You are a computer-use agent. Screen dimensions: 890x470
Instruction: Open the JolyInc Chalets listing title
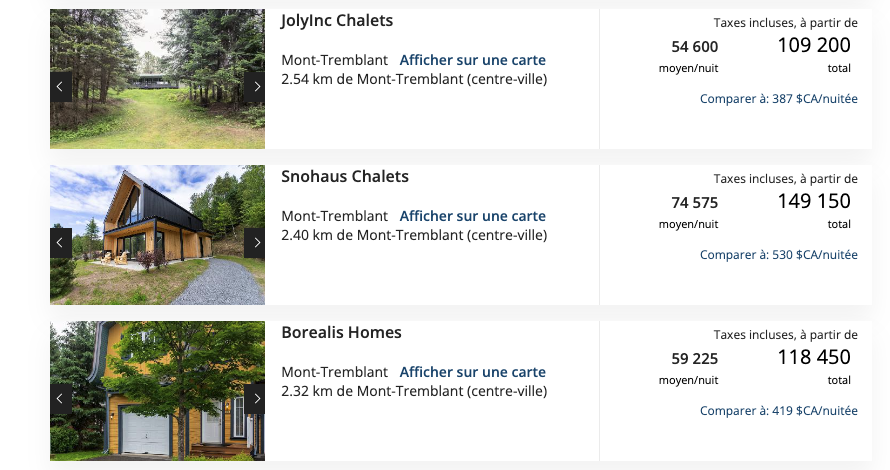pos(337,21)
